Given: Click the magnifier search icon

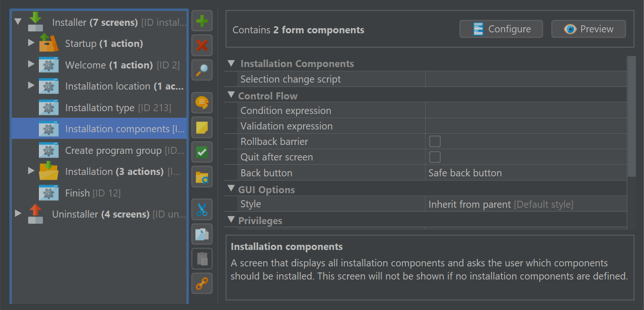Looking at the screenshot, I should point(202,70).
